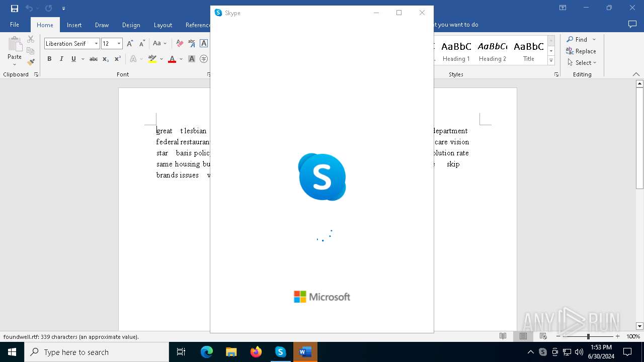
Task: Copy selection in Clipboard group
Action: click(31, 51)
